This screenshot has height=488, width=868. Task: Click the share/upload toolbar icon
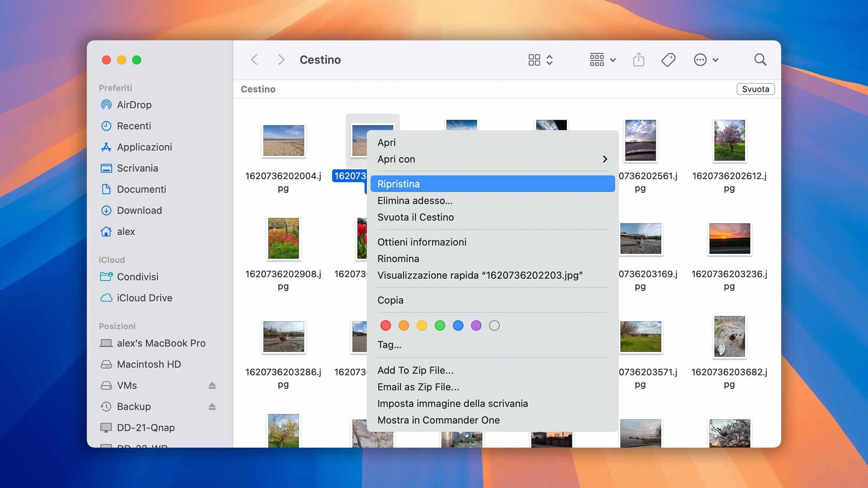point(638,59)
